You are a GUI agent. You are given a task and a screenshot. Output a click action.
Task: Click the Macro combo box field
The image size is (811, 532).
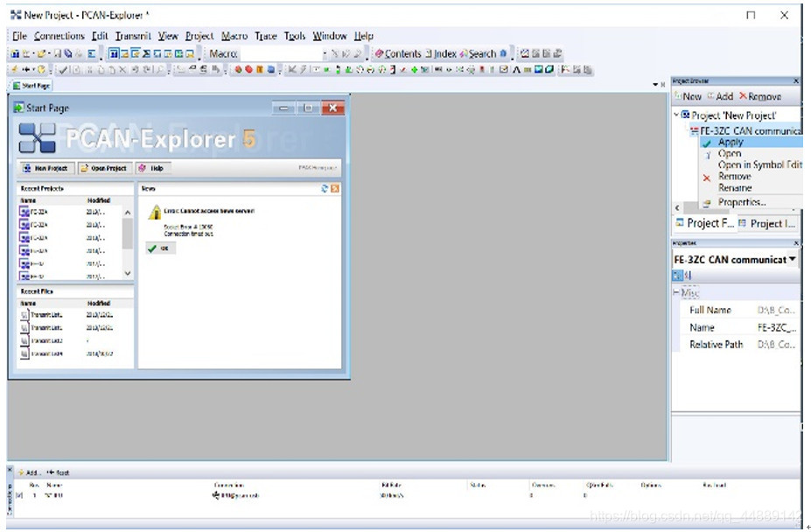281,53
